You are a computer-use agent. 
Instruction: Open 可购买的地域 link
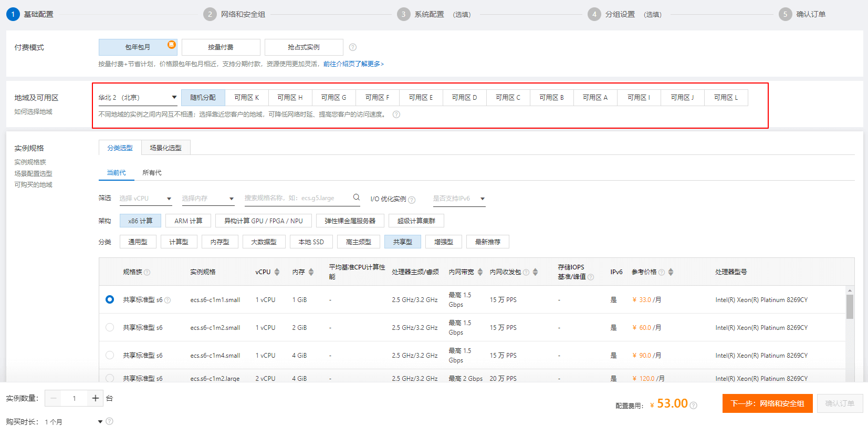coord(33,184)
